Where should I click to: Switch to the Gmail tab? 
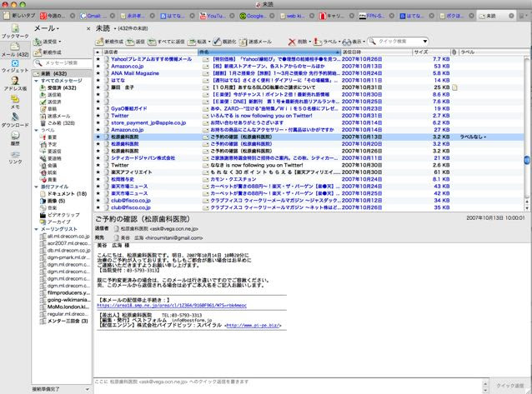98,16
